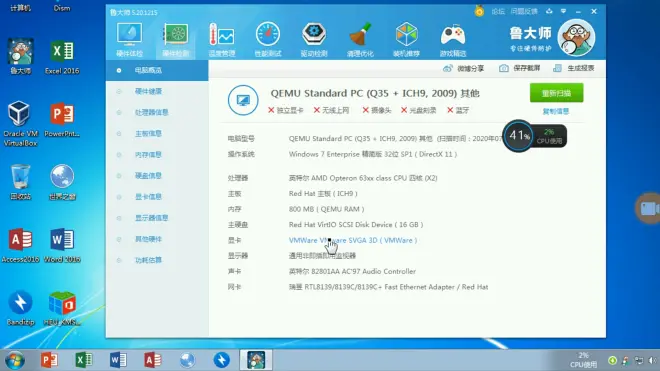Open the HEU_KMS desktop shortcut
The width and height of the screenshot is (660, 371).
click(x=62, y=308)
